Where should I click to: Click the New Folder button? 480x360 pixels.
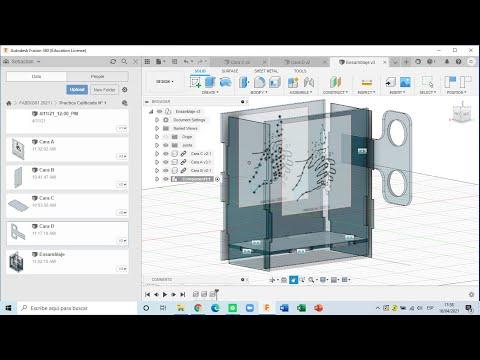tap(104, 90)
